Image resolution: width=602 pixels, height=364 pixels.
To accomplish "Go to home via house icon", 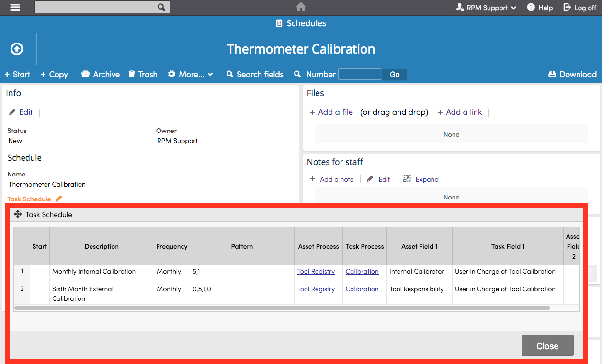I will [301, 7].
